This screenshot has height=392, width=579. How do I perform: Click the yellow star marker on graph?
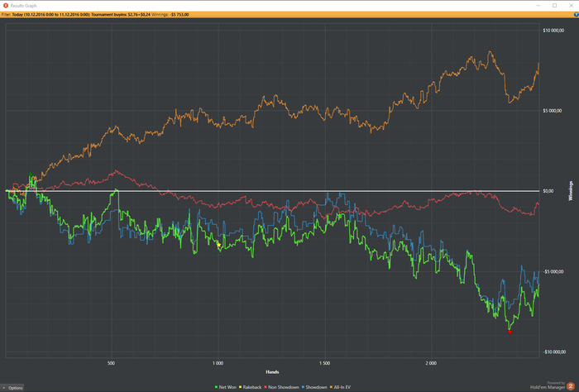[x=218, y=245]
